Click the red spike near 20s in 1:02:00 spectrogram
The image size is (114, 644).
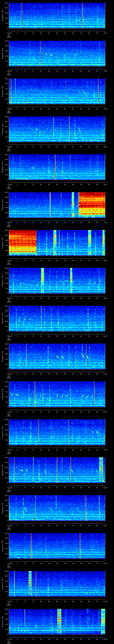pyautogui.click(x=41, y=53)
